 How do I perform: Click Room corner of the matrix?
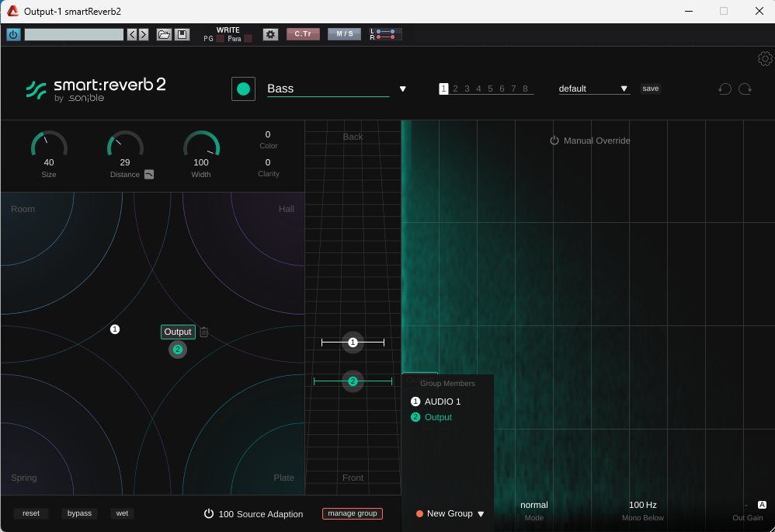(23, 209)
